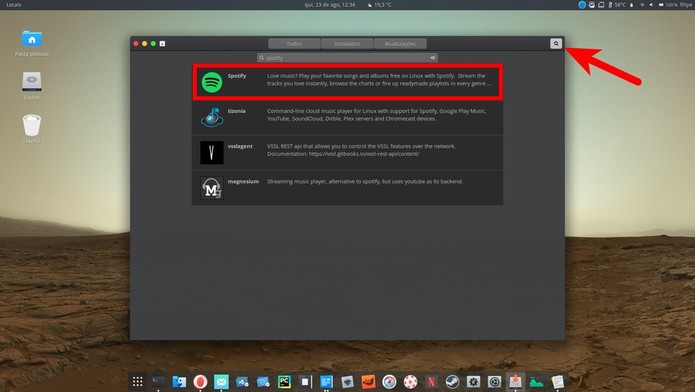Image resolution: width=695 pixels, height=392 pixels.
Task: Open the Lixeira trash icon on desktop
Action: click(32, 129)
